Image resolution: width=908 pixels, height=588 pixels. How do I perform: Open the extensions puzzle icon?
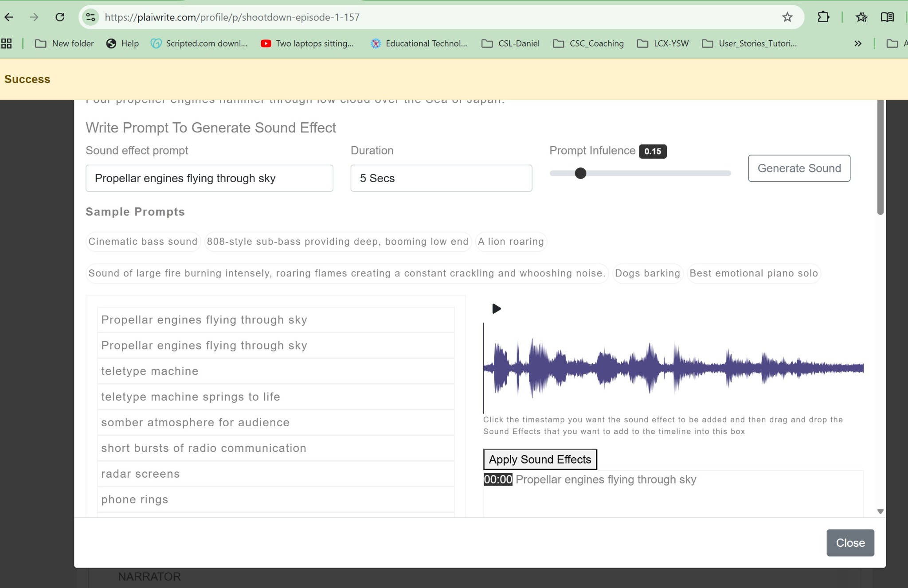823,17
